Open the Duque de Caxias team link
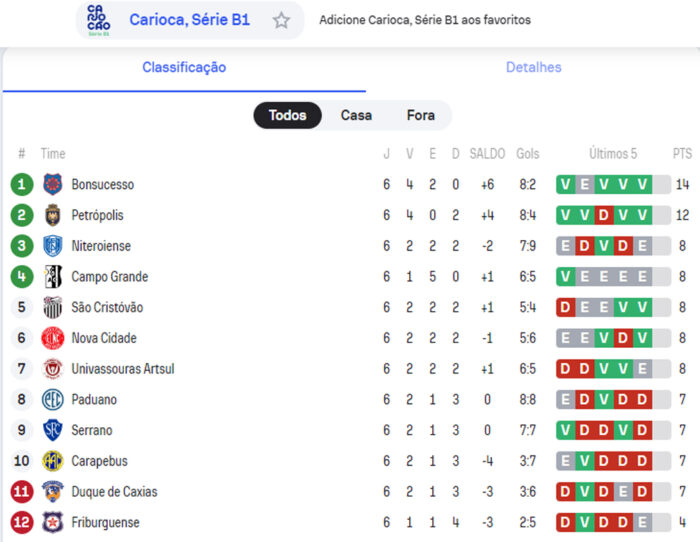The image size is (700, 542). point(114,491)
